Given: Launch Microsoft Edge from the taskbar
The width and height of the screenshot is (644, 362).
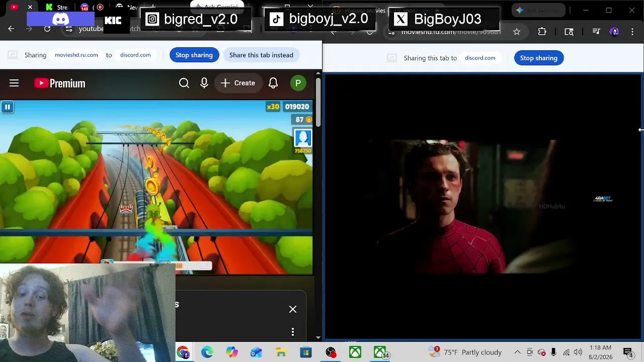Looking at the screenshot, I should [207, 352].
